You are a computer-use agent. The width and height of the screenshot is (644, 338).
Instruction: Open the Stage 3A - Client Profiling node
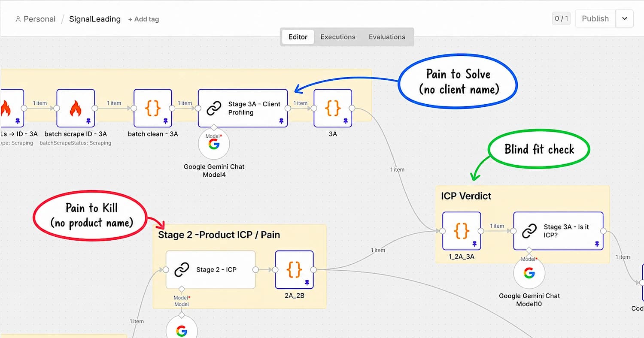tap(243, 108)
